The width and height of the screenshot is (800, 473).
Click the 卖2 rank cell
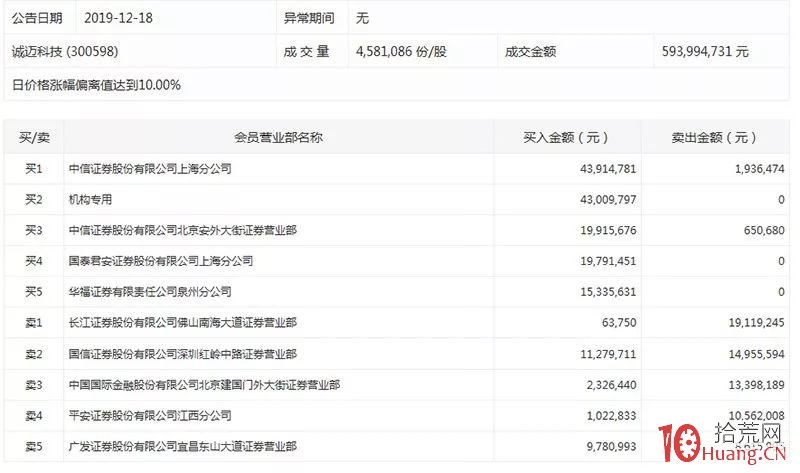[x=34, y=354]
